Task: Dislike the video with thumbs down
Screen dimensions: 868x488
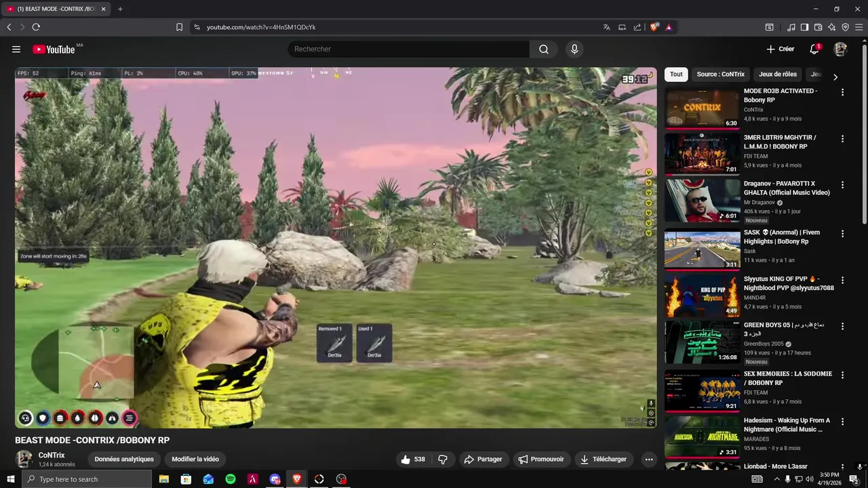Action: tap(443, 459)
